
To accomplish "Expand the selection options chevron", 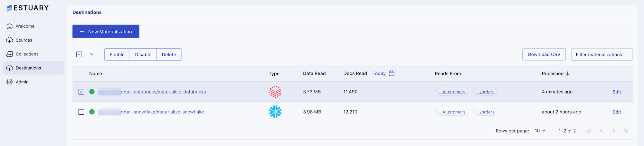I will (92, 54).
